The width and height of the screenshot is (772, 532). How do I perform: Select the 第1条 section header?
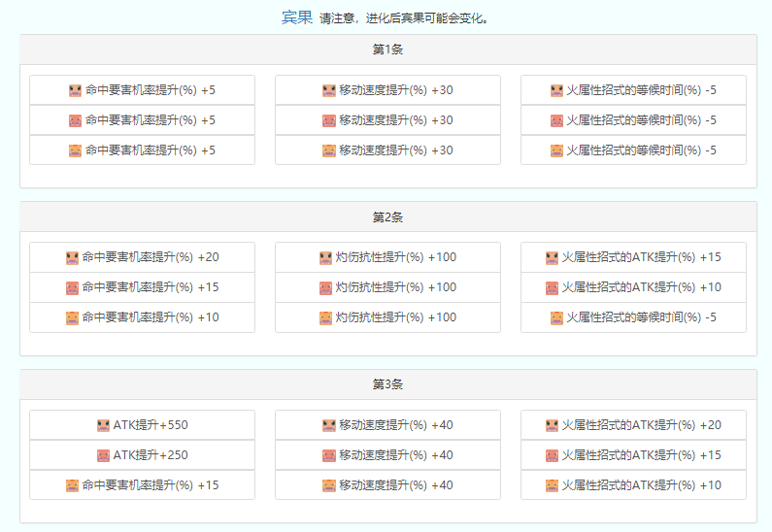(387, 50)
